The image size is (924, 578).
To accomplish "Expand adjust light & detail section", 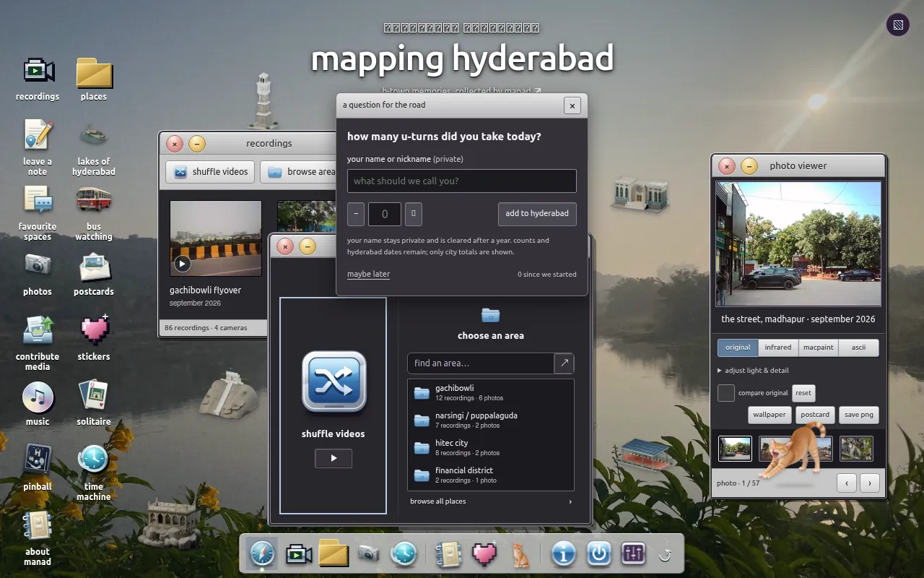I will tap(753, 371).
